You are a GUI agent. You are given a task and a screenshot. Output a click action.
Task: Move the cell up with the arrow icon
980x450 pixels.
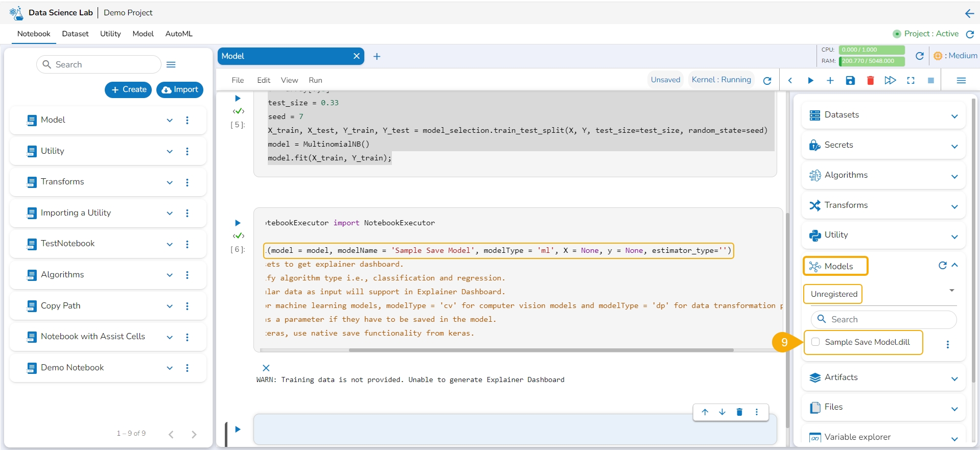[x=705, y=412]
